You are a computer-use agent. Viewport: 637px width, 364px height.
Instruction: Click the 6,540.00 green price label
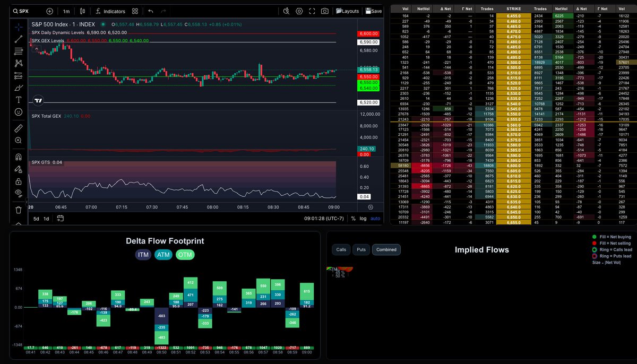[x=369, y=90]
